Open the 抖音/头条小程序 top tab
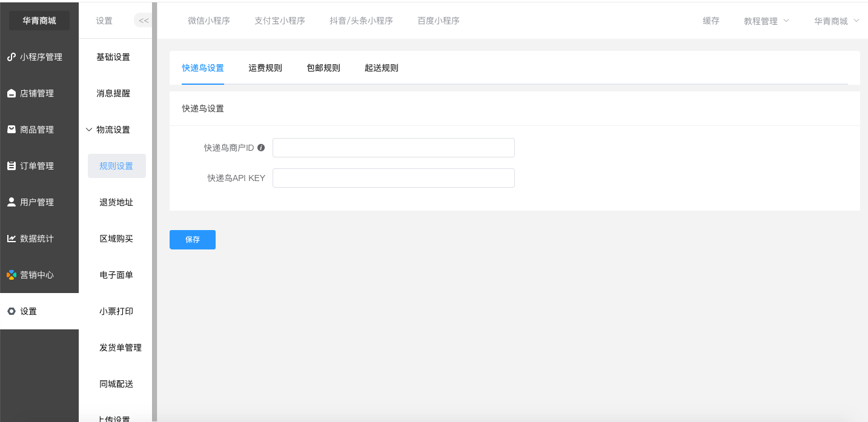 pyautogui.click(x=361, y=21)
